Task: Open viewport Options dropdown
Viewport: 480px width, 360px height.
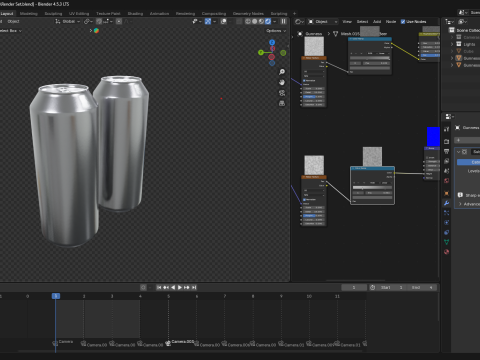Action: point(276,31)
